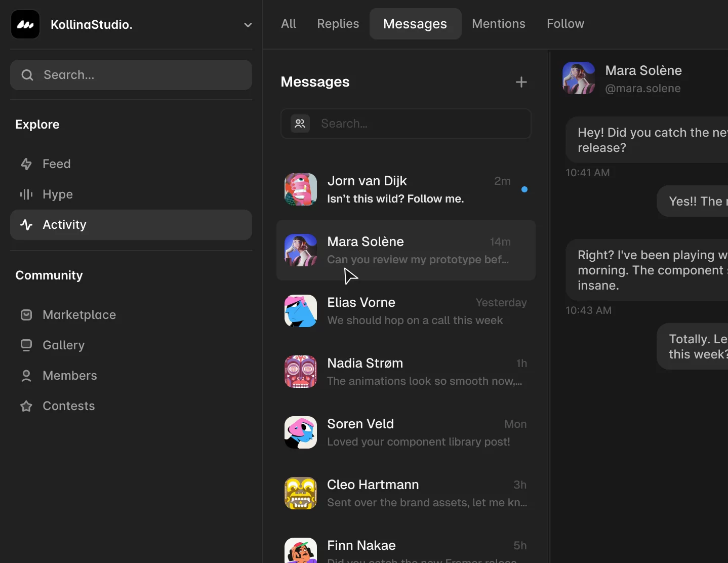Viewport: 728px width, 563px height.
Task: Click @mara.solene handle in chat header
Action: (643, 89)
